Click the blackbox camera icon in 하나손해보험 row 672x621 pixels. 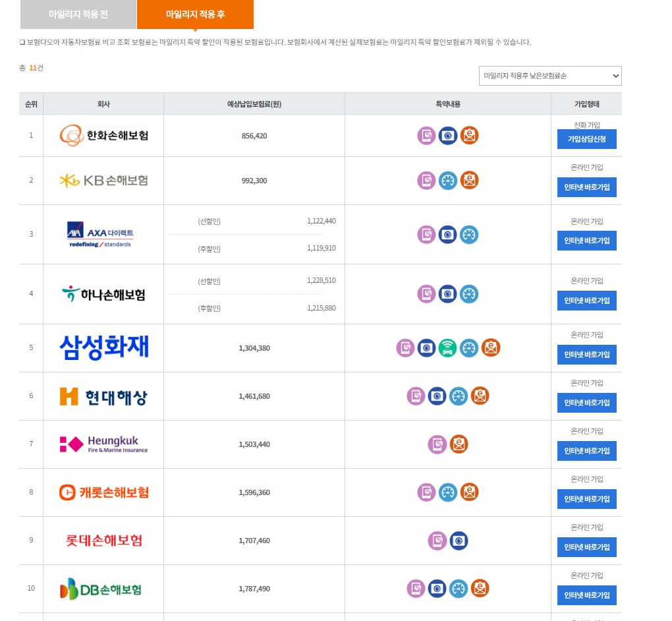point(448,294)
